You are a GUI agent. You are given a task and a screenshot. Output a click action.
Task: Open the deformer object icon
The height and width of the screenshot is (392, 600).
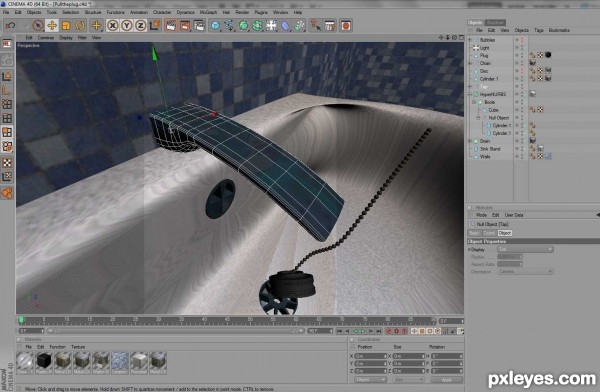pos(285,26)
